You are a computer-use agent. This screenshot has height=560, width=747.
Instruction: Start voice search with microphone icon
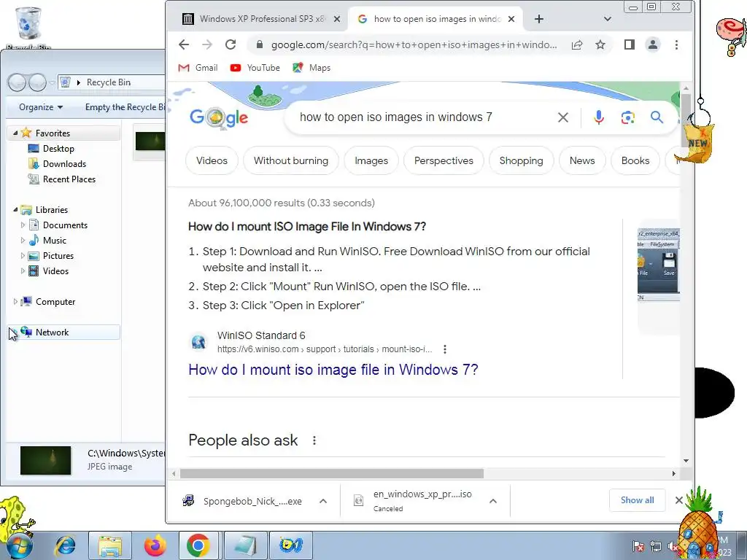pyautogui.click(x=599, y=117)
